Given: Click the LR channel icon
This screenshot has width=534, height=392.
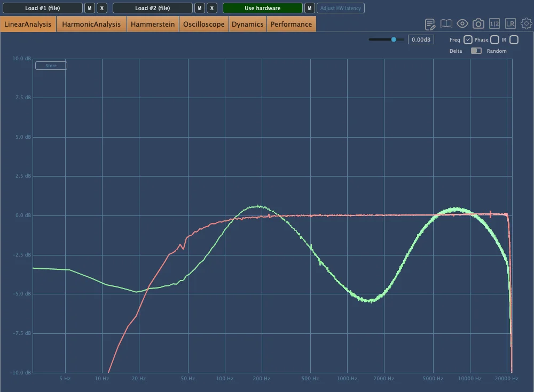Looking at the screenshot, I should click(511, 24).
